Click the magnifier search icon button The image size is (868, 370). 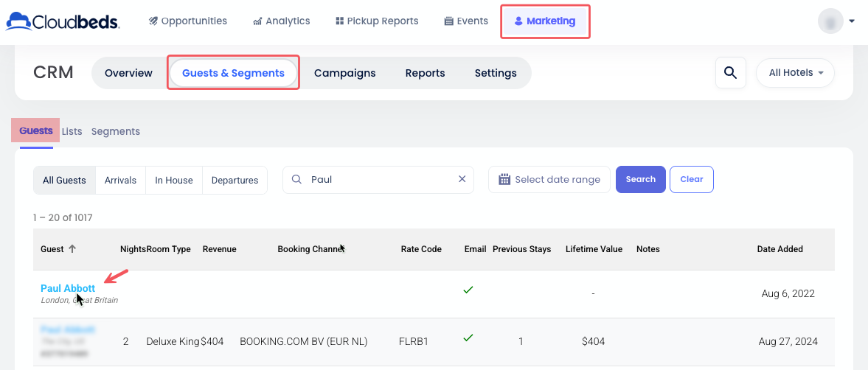point(730,73)
